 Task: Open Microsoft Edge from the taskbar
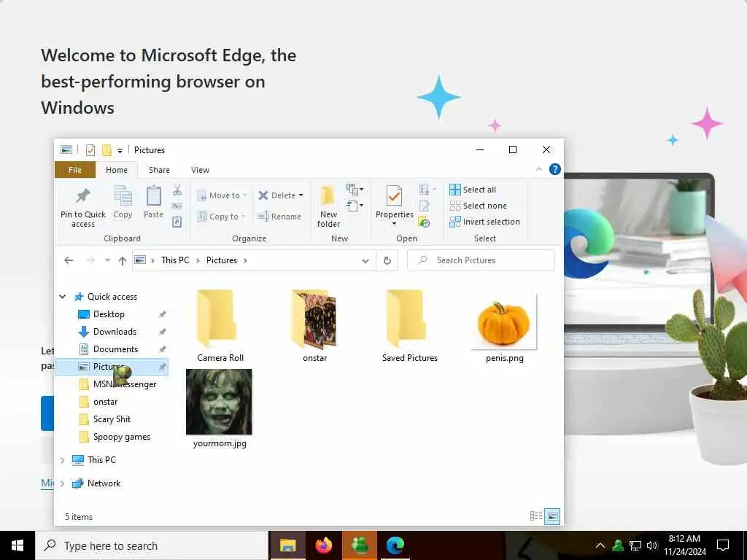tap(395, 545)
